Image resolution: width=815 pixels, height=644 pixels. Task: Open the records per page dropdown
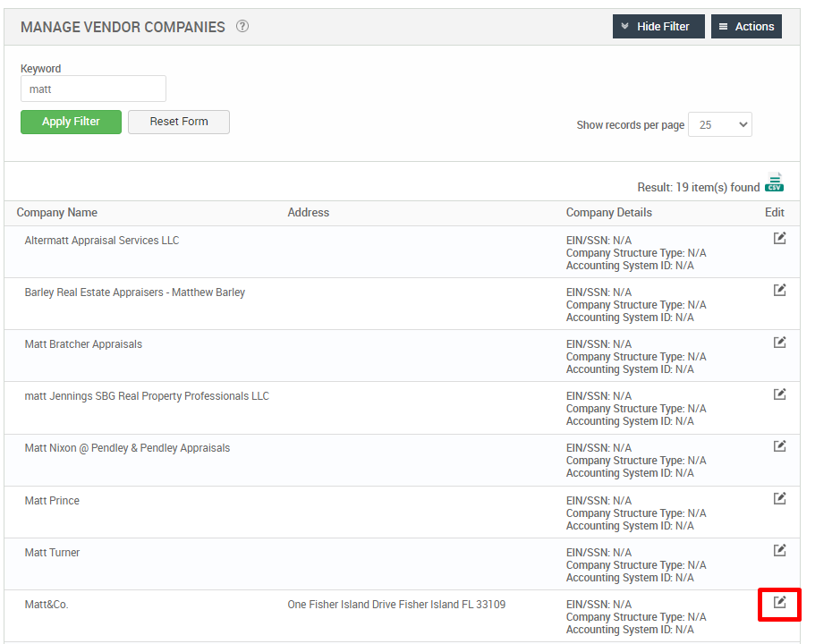(x=719, y=125)
